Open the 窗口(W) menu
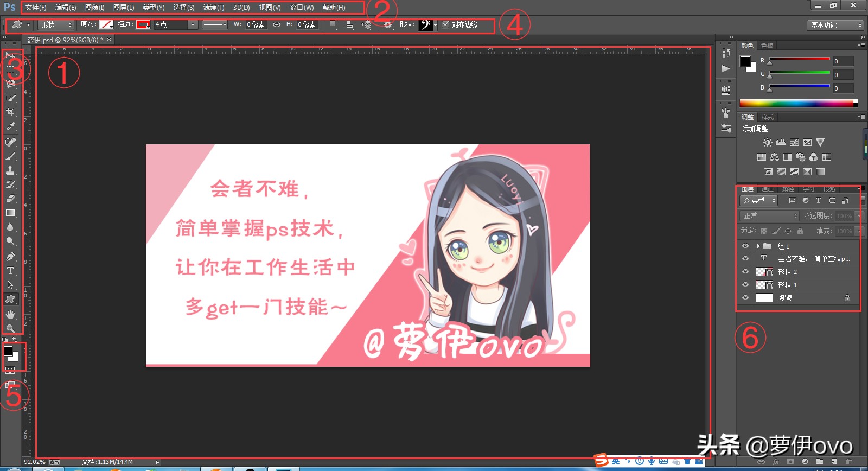This screenshot has width=868, height=471. [x=302, y=8]
